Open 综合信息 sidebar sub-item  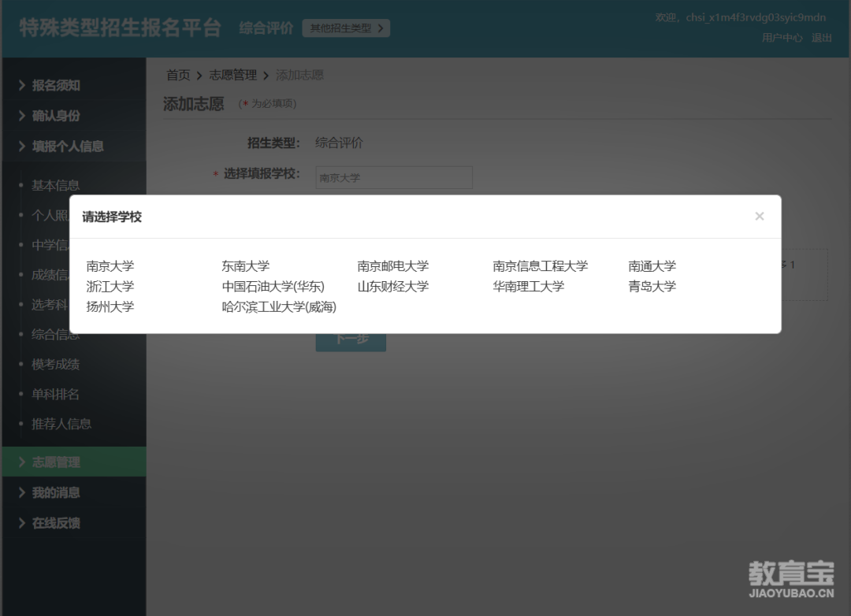(55, 334)
